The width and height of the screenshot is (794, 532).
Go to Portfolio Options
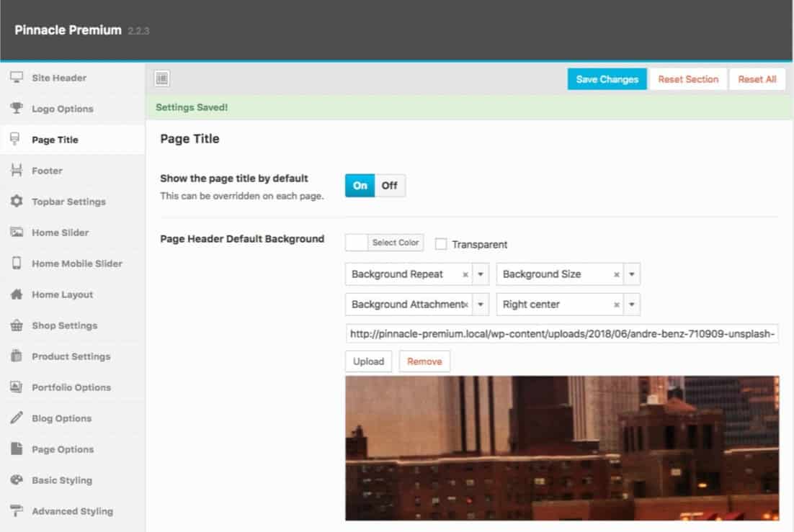73,387
